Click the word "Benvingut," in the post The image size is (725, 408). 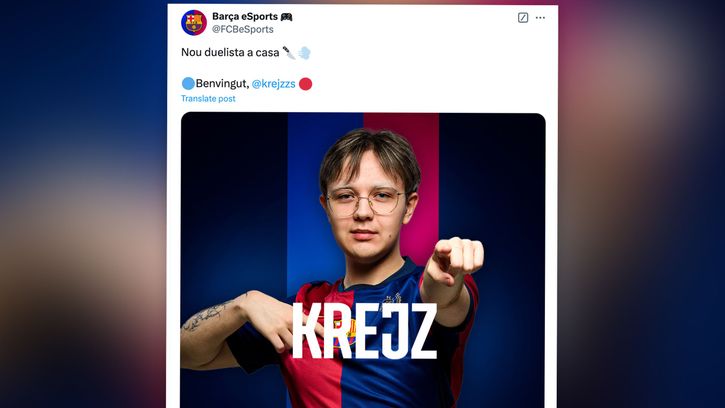coord(221,84)
